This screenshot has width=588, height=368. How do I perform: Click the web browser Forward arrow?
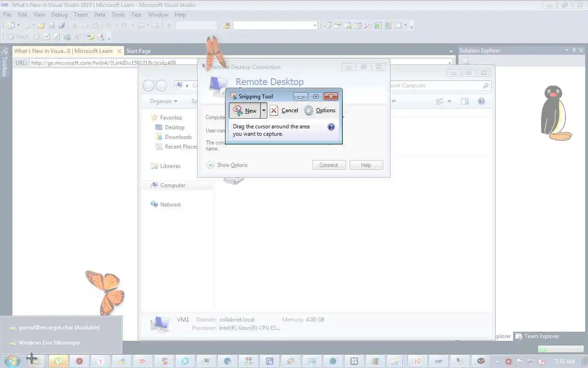[x=36, y=37]
